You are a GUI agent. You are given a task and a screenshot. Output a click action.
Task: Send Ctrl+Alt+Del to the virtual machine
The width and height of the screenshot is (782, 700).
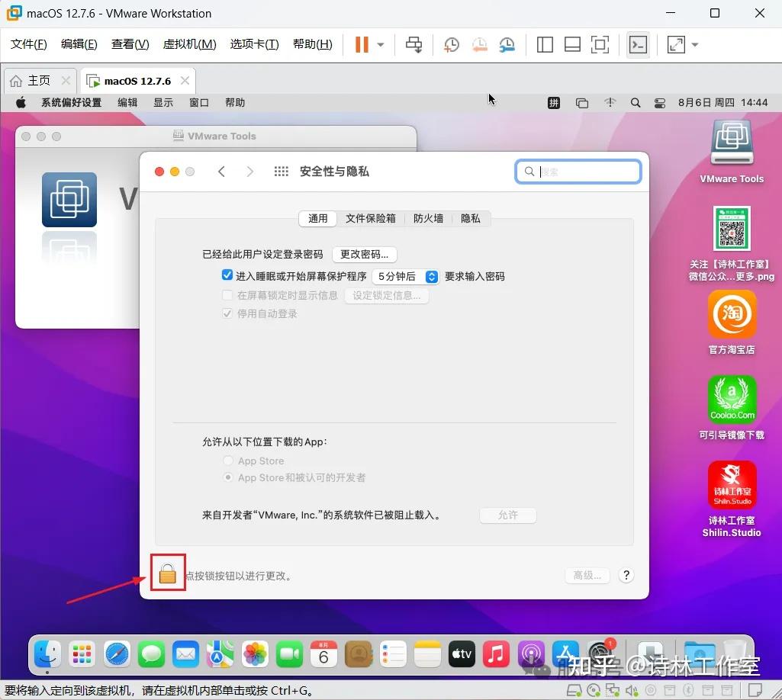click(x=414, y=44)
